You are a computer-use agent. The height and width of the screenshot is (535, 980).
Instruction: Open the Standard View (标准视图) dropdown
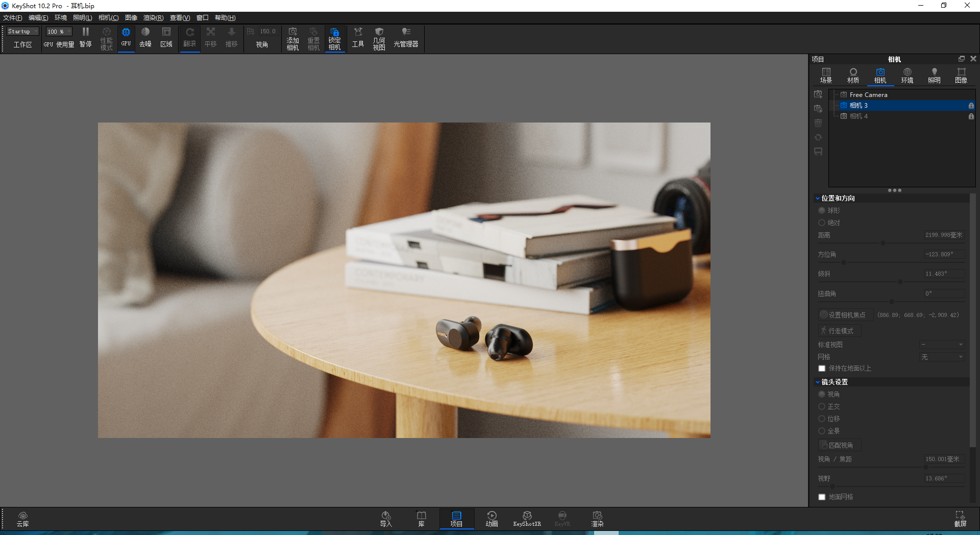[x=942, y=345]
